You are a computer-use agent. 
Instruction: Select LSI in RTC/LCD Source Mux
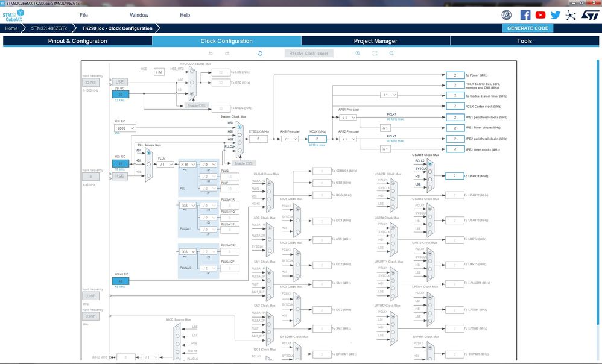[x=192, y=93]
